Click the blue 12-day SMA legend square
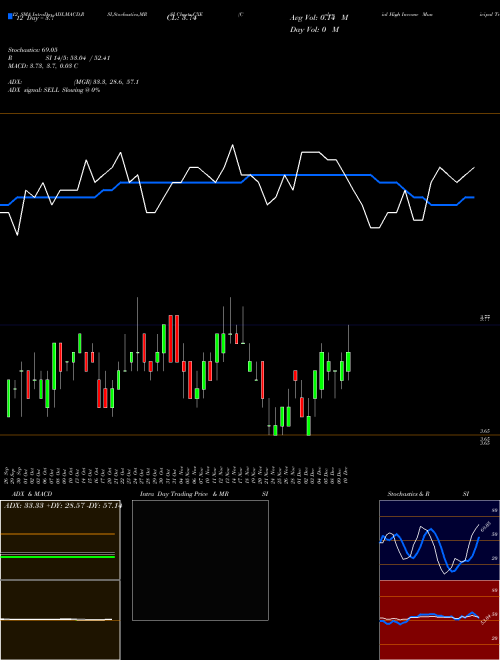500x660 pixels. (11, 16)
